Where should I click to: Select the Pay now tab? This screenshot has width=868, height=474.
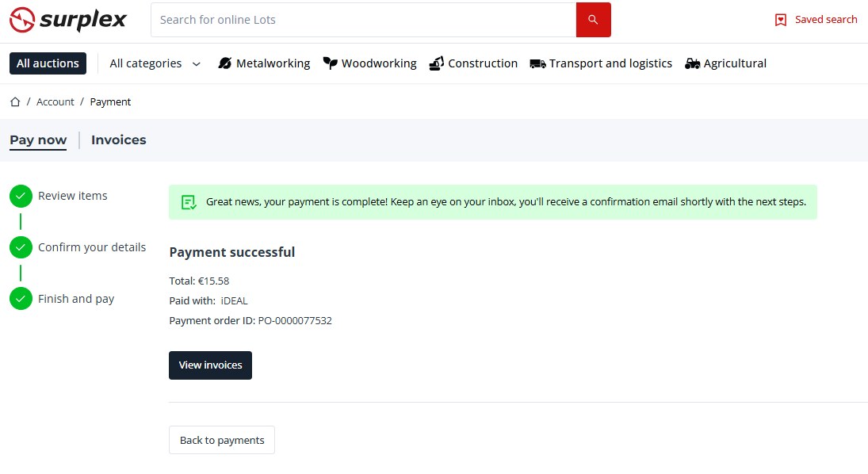[38, 140]
